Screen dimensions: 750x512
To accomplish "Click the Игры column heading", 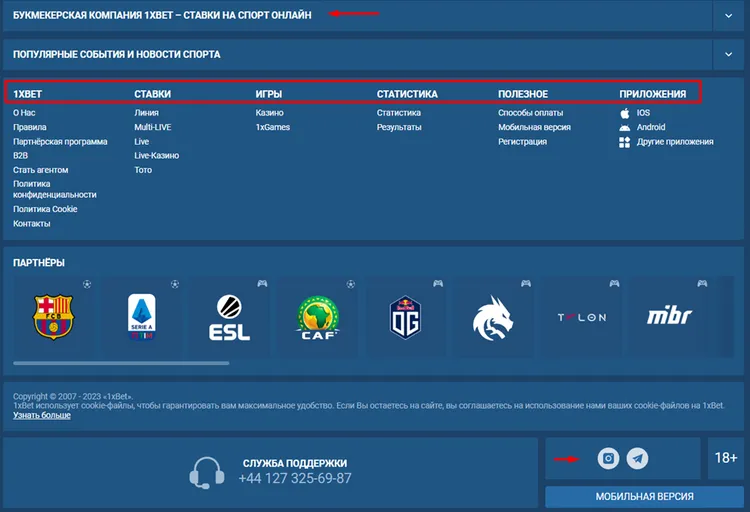I will (269, 94).
